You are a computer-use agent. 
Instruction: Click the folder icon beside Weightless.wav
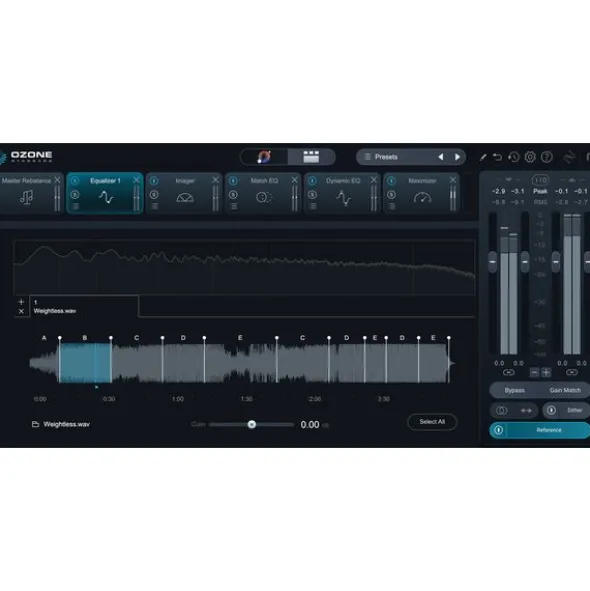35,424
